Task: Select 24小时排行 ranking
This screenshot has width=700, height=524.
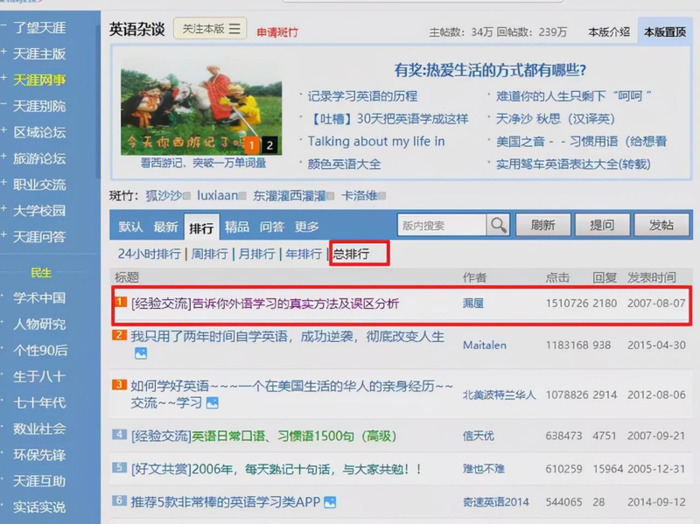Action: (150, 254)
